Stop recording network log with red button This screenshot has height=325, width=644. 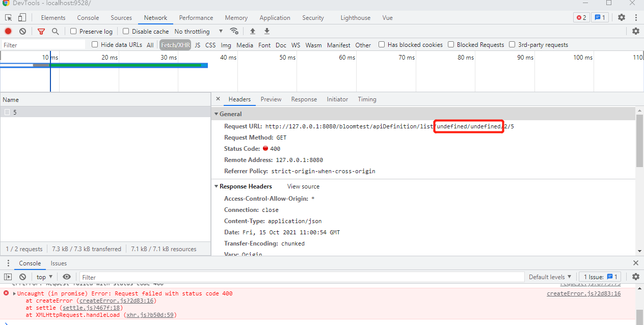coord(8,31)
